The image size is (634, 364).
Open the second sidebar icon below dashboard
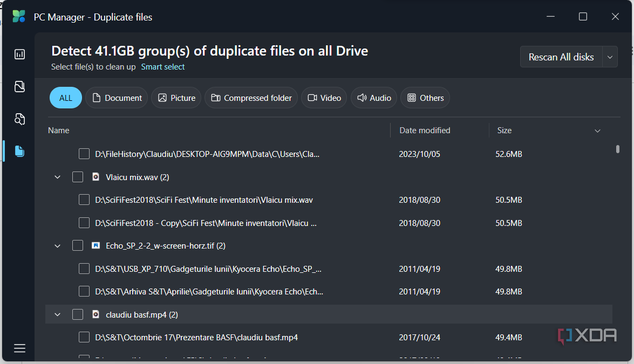tap(19, 86)
